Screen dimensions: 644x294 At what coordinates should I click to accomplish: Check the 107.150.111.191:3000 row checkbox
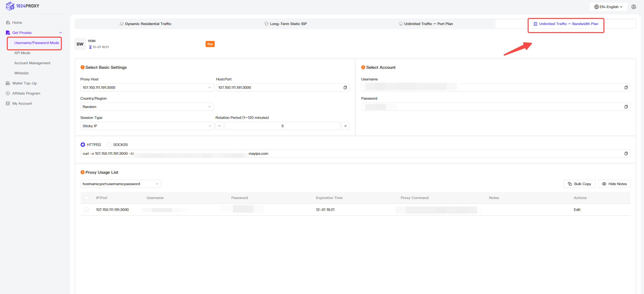[x=86, y=210]
